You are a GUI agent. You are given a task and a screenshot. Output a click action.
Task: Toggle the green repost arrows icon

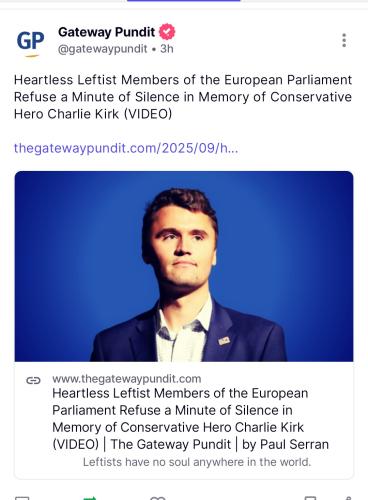(90, 498)
